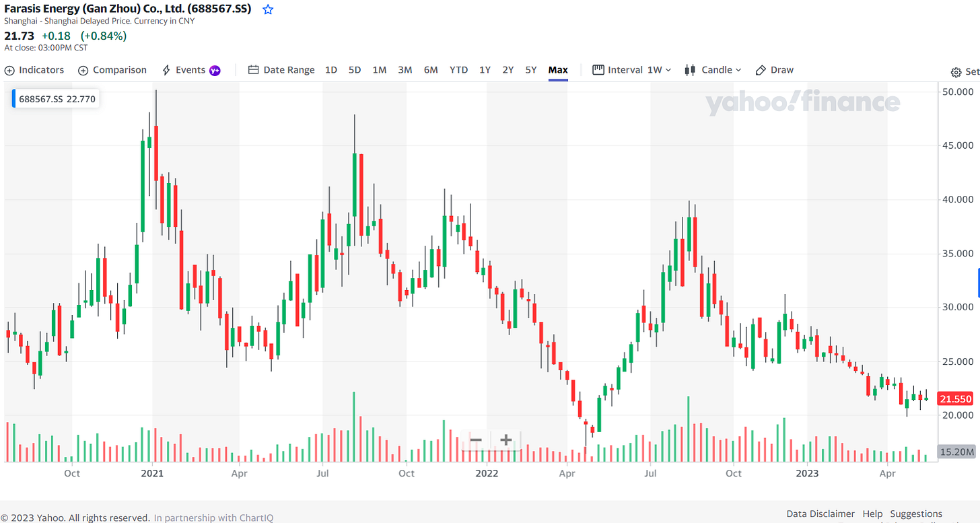Click the 2021 label on time axis
This screenshot has width=980, height=523.
tap(151, 473)
